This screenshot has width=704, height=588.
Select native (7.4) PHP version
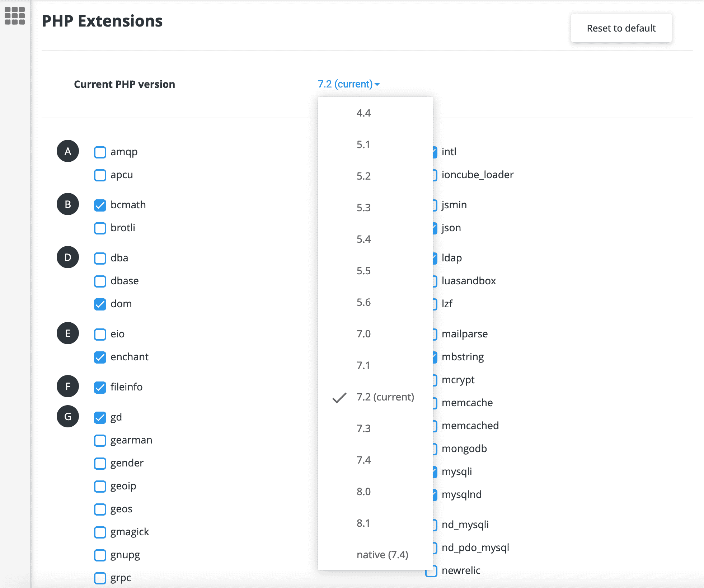click(x=375, y=555)
